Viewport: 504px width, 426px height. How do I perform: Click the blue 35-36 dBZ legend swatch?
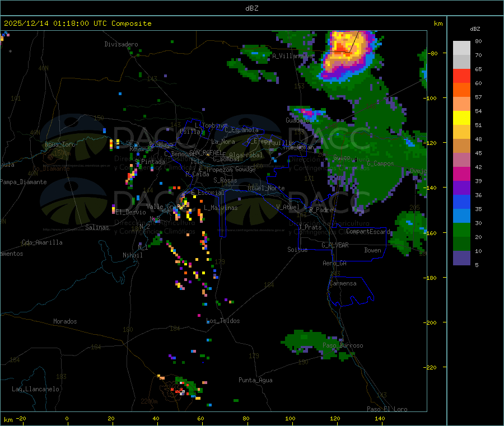461,202
